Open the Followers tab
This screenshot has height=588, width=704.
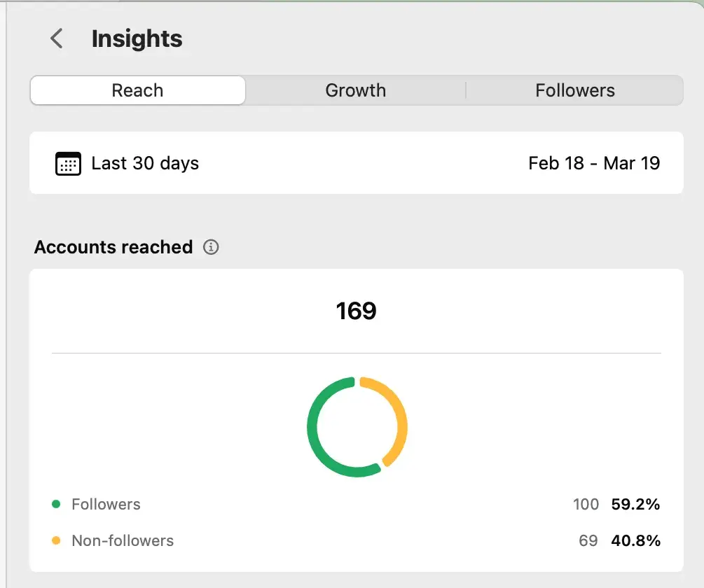[575, 90]
